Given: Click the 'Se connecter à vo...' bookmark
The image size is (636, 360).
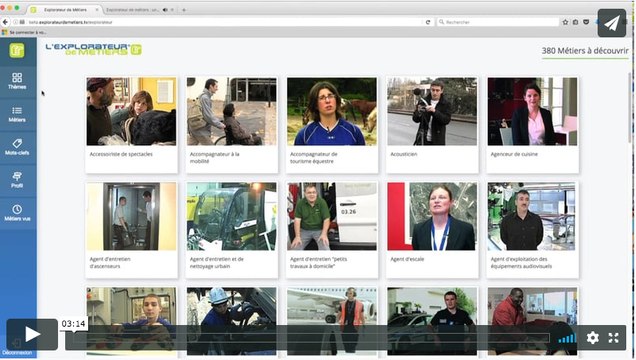Looking at the screenshot, I should click(24, 32).
